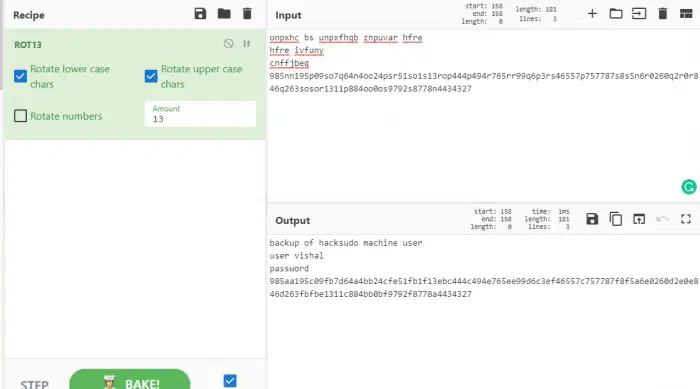This screenshot has height=389, width=700.
Task: Disable the ROT13 operation
Action: [x=229, y=43]
